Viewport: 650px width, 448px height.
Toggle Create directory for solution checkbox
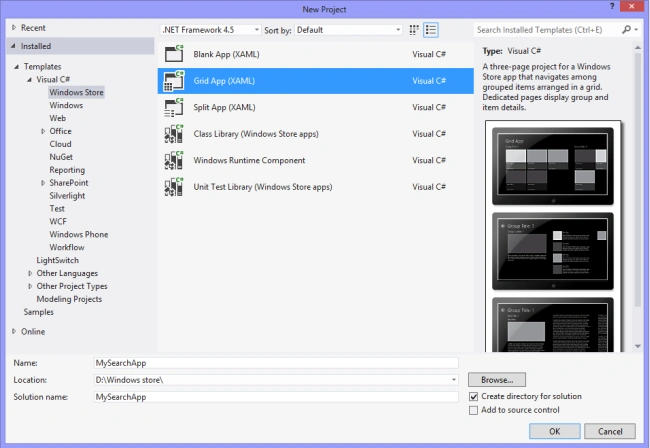click(x=473, y=397)
